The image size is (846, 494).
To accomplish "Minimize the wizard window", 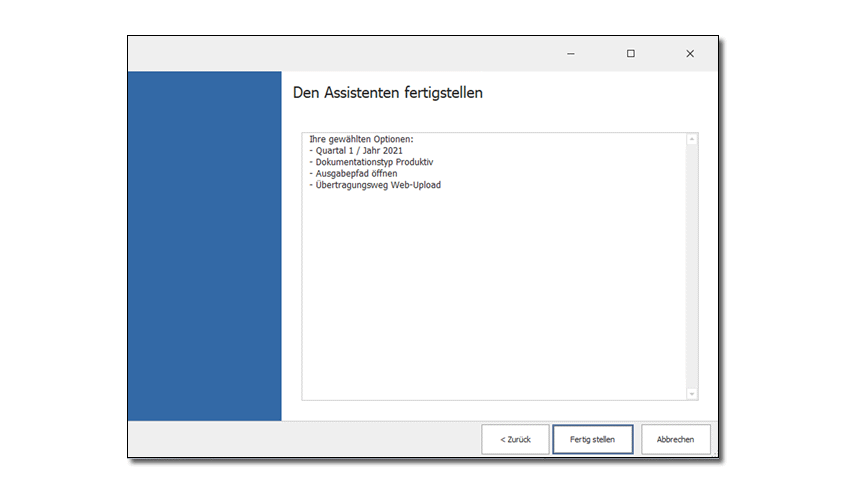I will pos(570,54).
